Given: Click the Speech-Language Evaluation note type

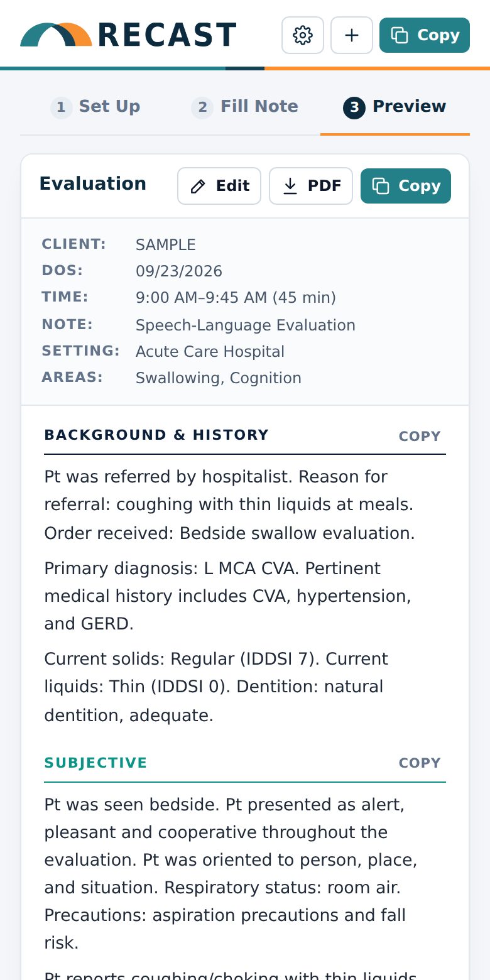Looking at the screenshot, I should coord(246,325).
